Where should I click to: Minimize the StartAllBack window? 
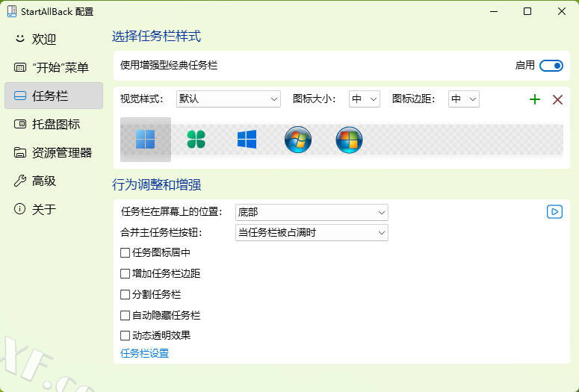click(x=494, y=11)
